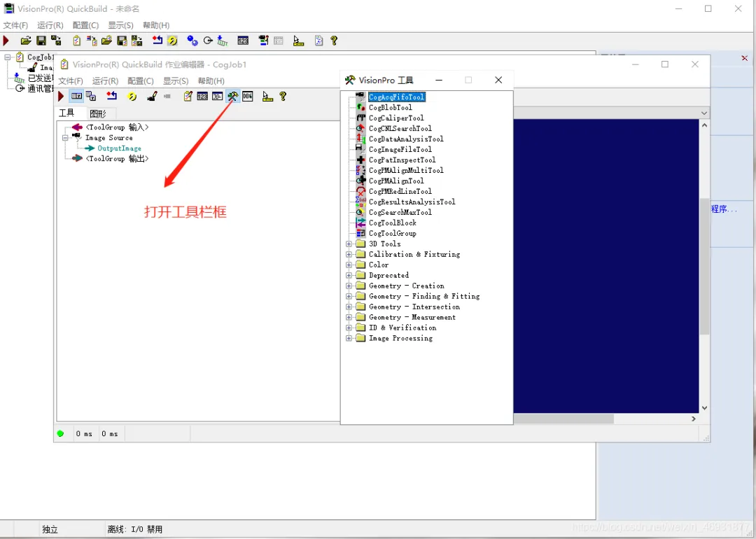Select CogResultsAnalysisTool
756x539 pixels.
pos(412,202)
